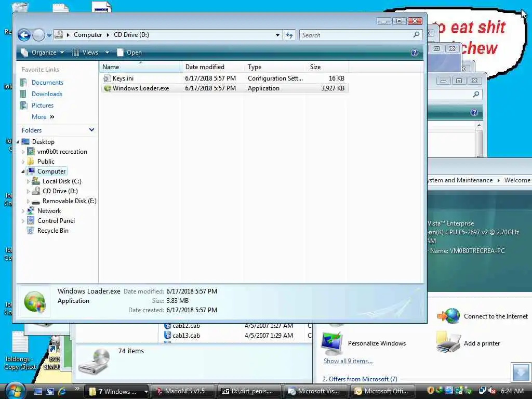Click the muted volume tray icon

[492, 391]
